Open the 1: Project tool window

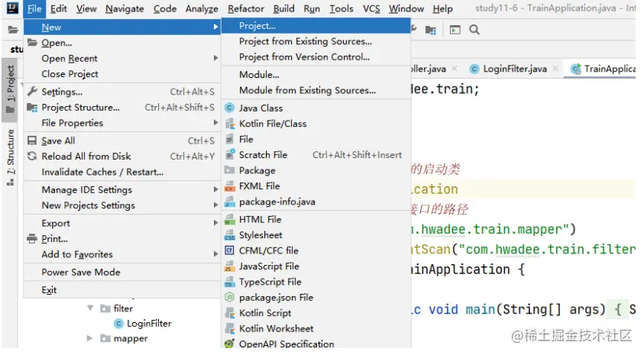coord(10,84)
